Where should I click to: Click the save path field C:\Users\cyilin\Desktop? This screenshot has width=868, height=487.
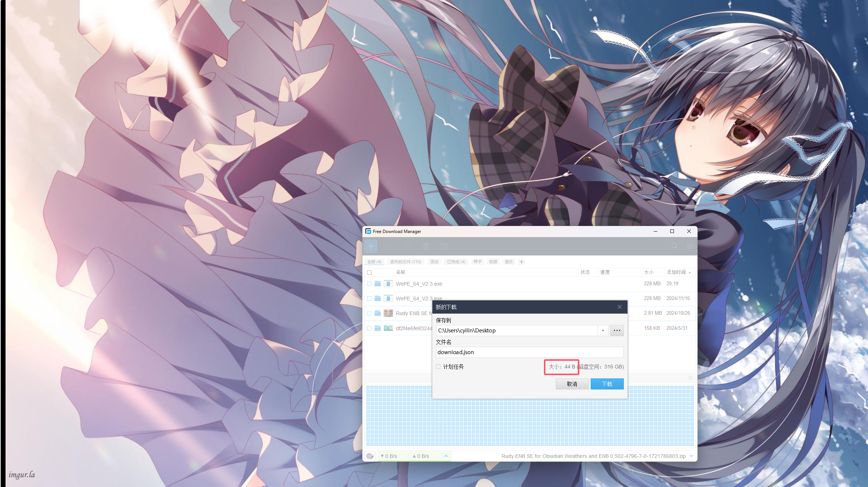coord(517,331)
